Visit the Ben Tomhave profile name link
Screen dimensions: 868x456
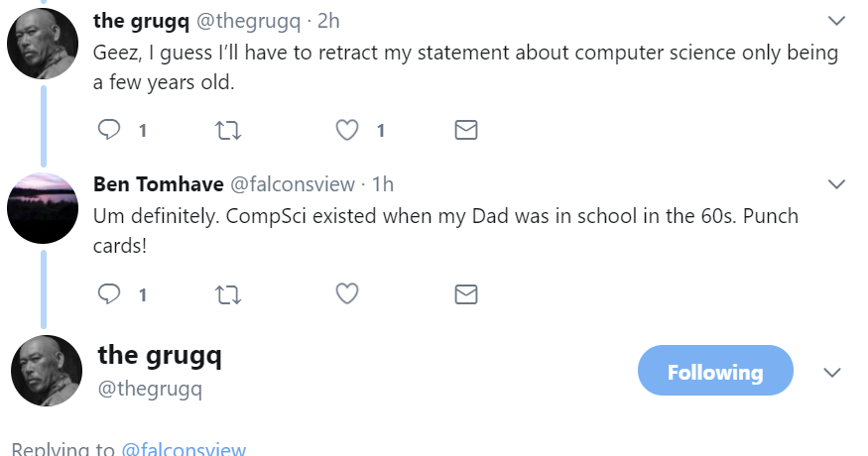tap(158, 183)
